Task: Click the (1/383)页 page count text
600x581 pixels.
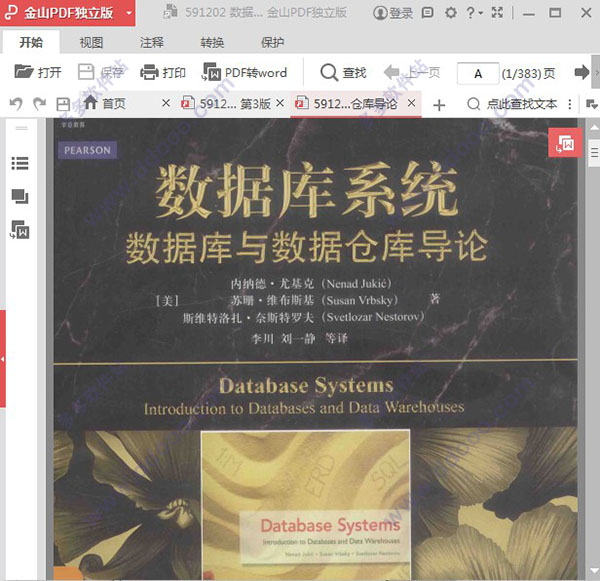Action: point(528,73)
